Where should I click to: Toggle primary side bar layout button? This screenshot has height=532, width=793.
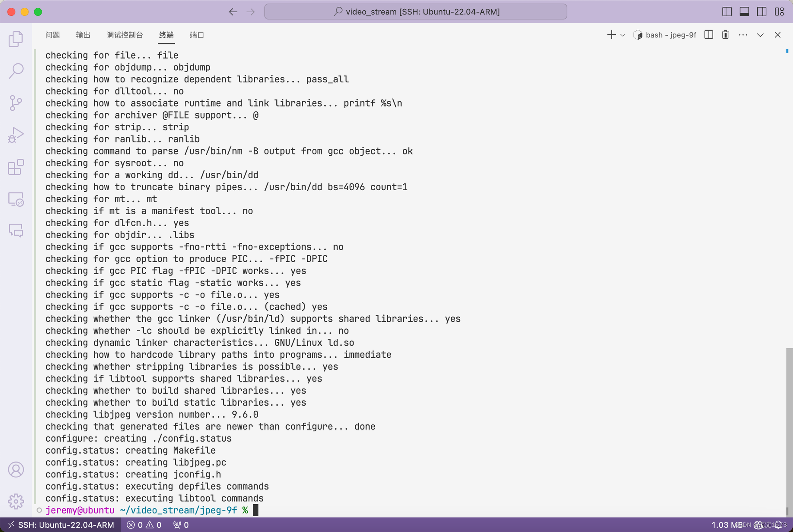coord(727,11)
